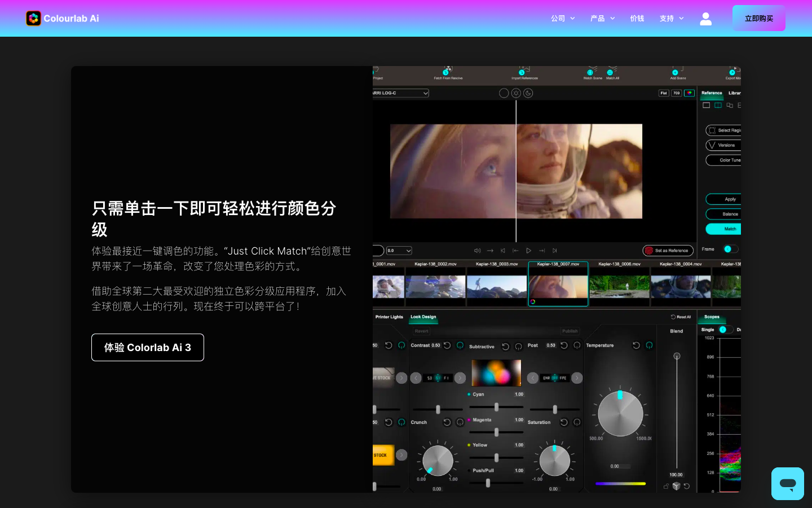Step back to the previous marker
This screenshot has width=812, height=508.
point(515,251)
